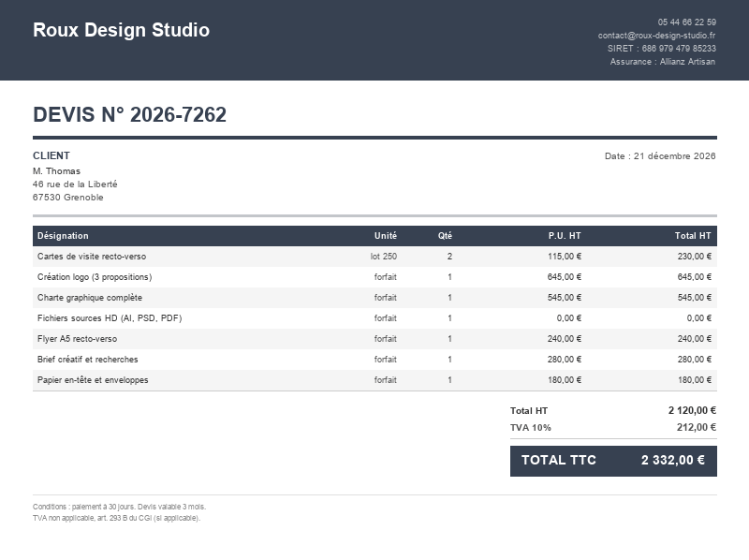This screenshot has width=749, height=560.
Task: Click quantity 2 for Cartes de visite
Action: point(449,257)
